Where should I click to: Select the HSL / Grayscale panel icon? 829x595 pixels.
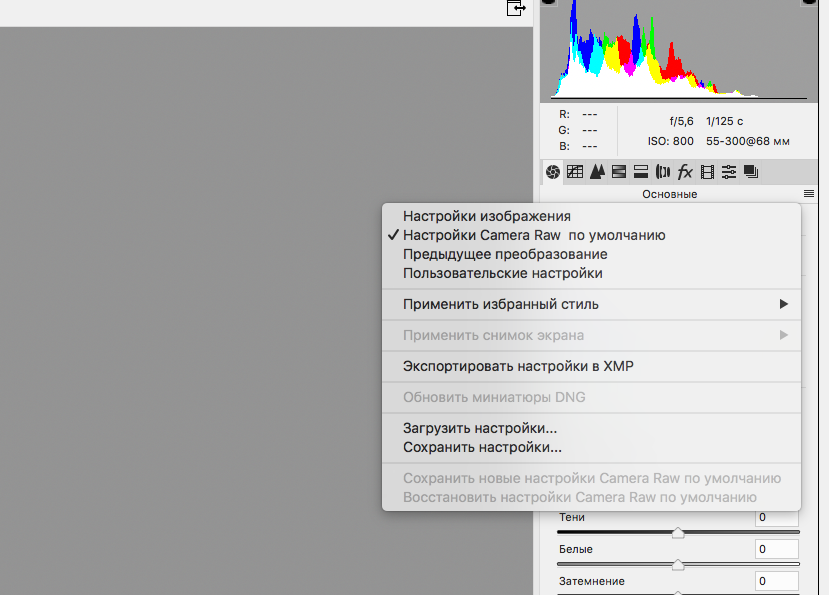(619, 172)
